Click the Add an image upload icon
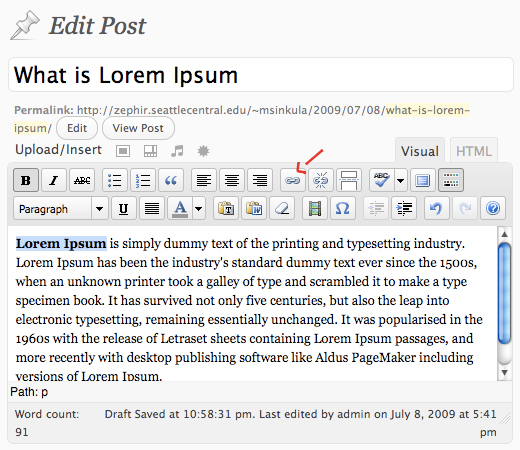 (123, 151)
